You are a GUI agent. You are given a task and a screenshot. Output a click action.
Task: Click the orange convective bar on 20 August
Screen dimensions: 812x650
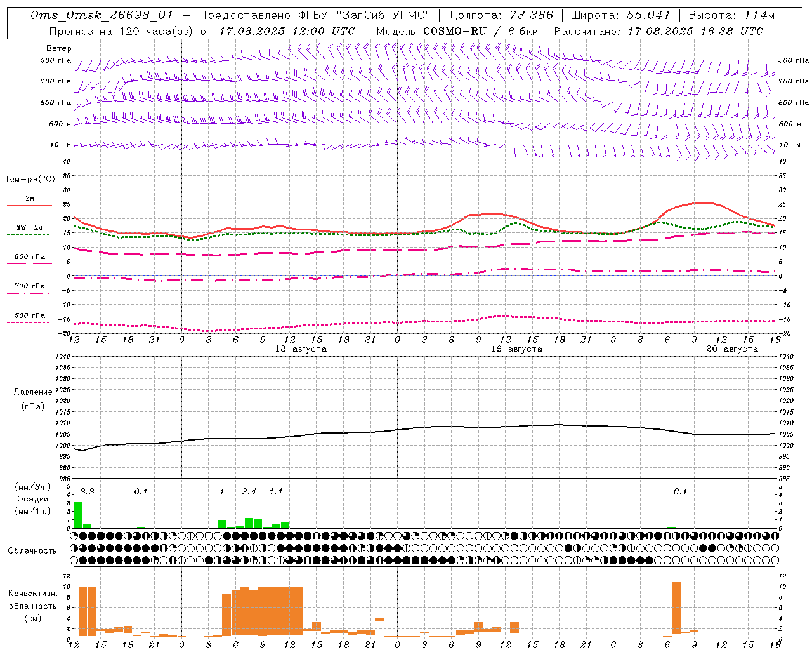(x=676, y=607)
